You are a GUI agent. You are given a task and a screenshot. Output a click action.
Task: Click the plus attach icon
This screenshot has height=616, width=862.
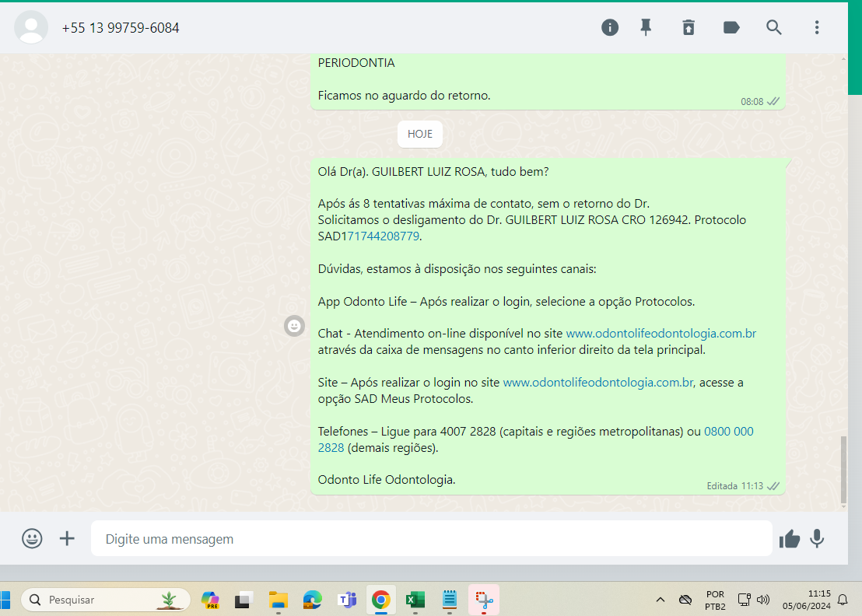pos(67,538)
